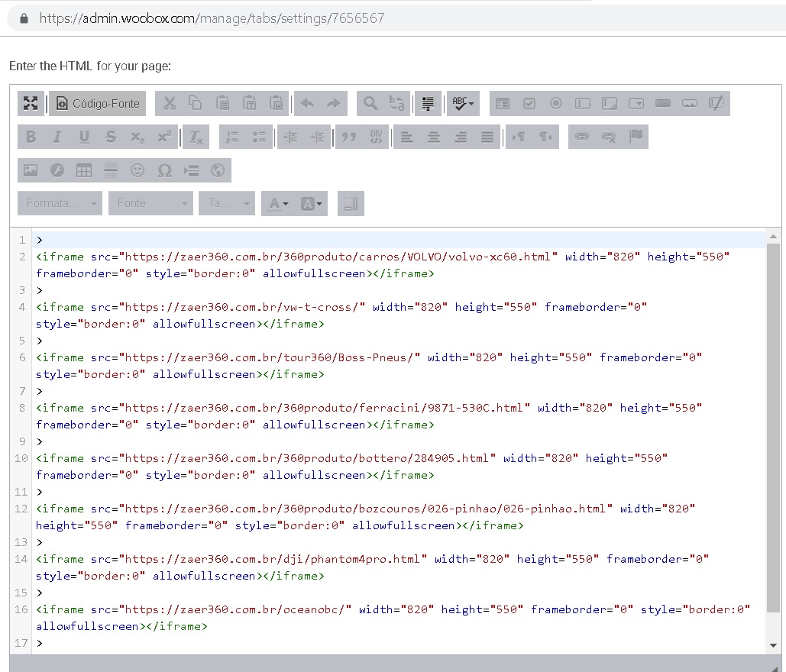Toggle Bold formatting
The width and height of the screenshot is (786, 672).
pyautogui.click(x=31, y=137)
